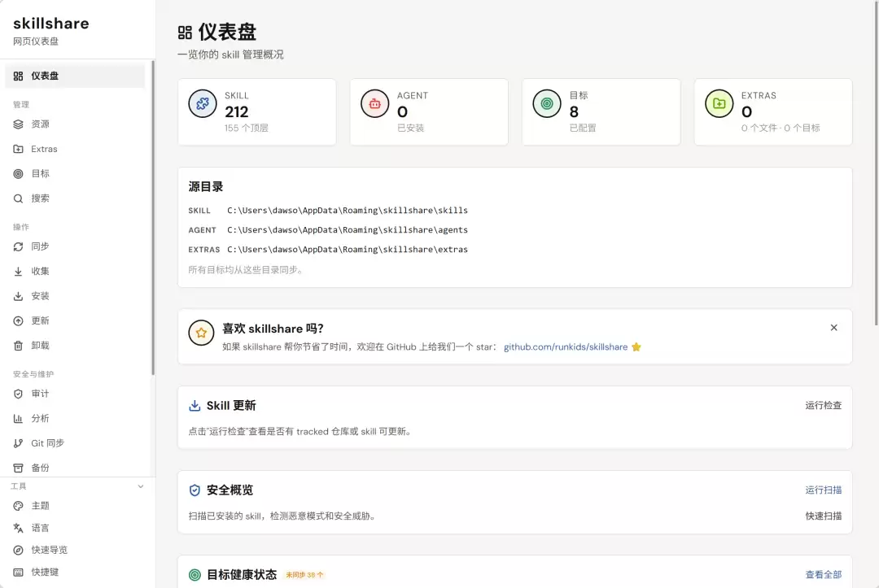This screenshot has height=588, width=879.
Task: Navigate to 同步 operation
Action: pyautogui.click(x=75, y=246)
